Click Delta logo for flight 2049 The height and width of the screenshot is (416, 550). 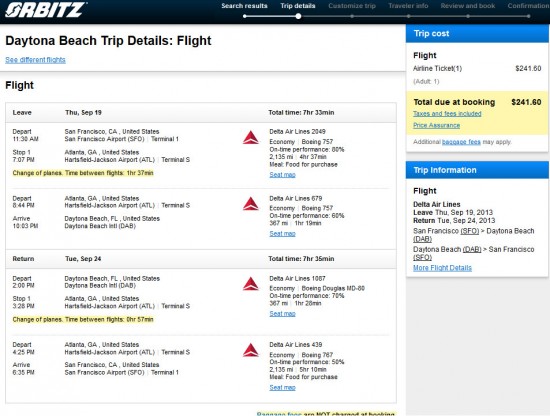251,137
